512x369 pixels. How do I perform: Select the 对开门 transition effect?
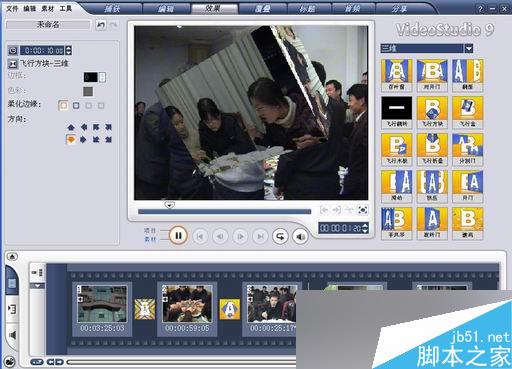[432, 75]
